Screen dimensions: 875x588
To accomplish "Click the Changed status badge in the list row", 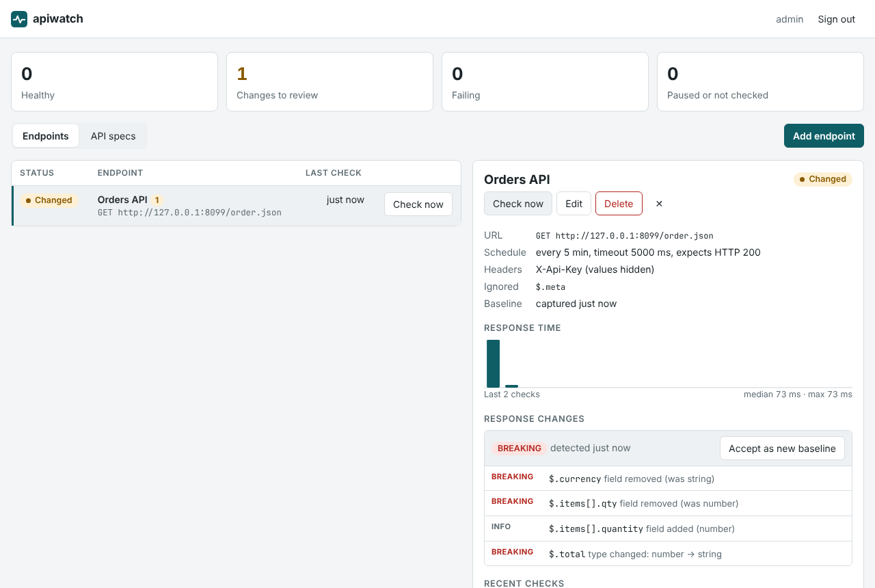I will (49, 200).
